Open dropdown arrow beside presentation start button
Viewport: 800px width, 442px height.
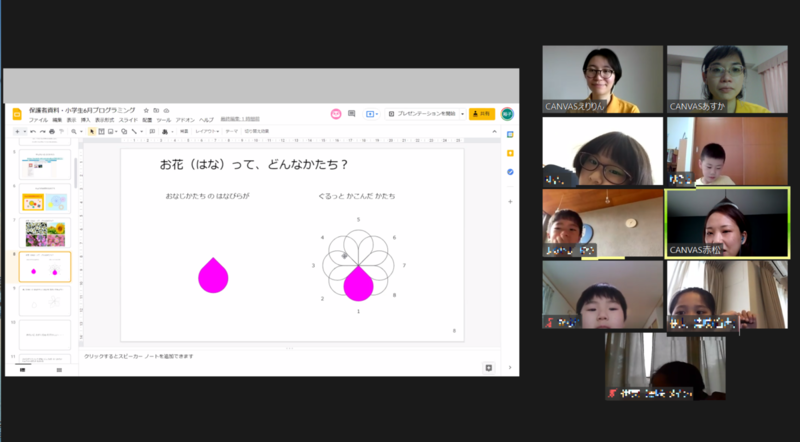click(461, 114)
